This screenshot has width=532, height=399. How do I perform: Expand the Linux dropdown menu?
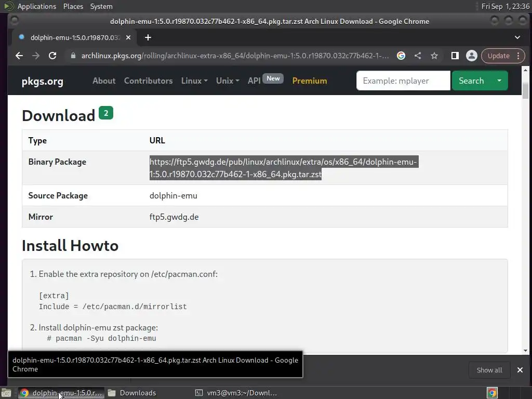194,81
